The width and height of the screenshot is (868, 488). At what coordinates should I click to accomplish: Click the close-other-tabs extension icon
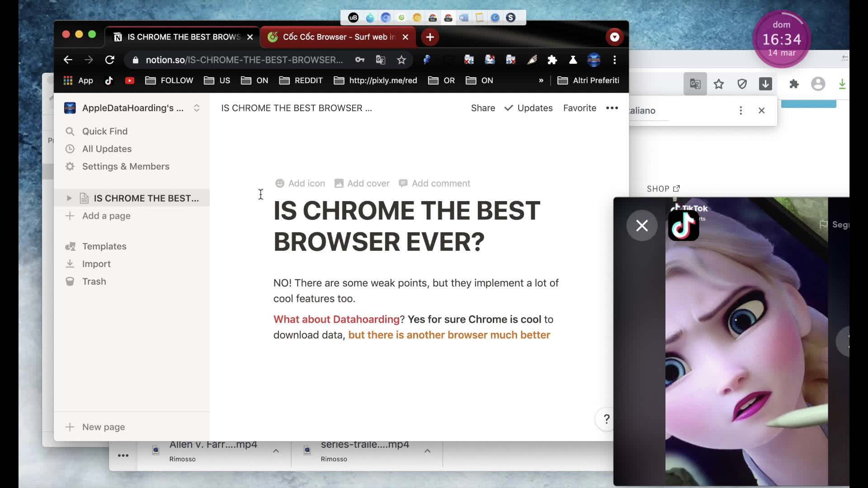click(x=490, y=60)
